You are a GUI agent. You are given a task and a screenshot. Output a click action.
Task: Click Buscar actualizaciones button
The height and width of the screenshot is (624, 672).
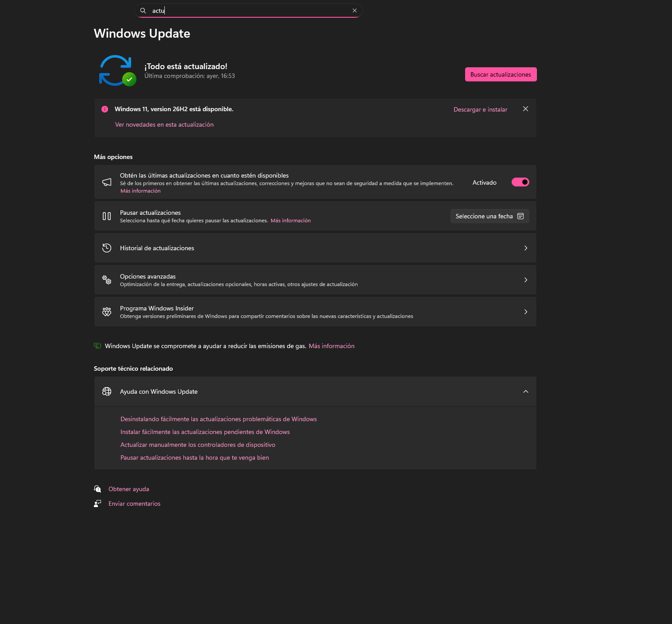501,74
